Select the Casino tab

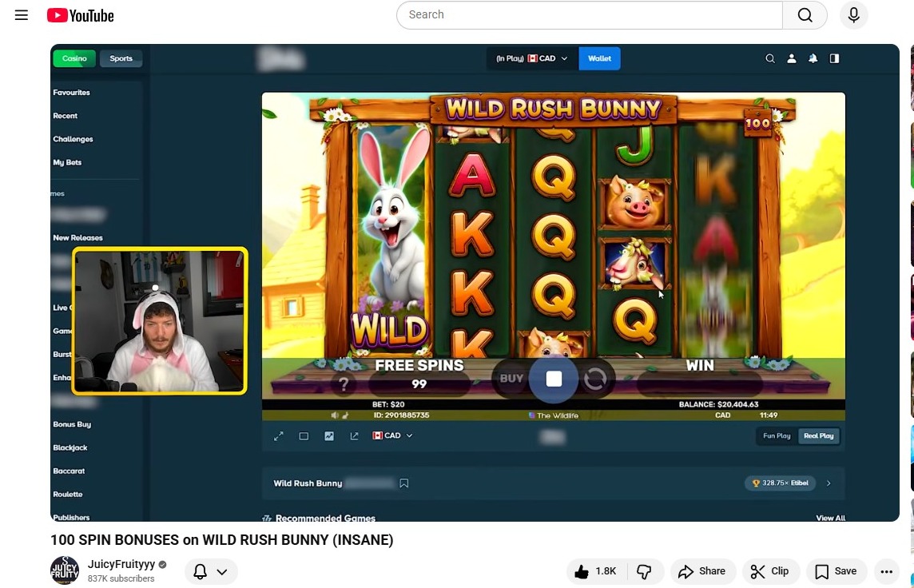click(74, 58)
